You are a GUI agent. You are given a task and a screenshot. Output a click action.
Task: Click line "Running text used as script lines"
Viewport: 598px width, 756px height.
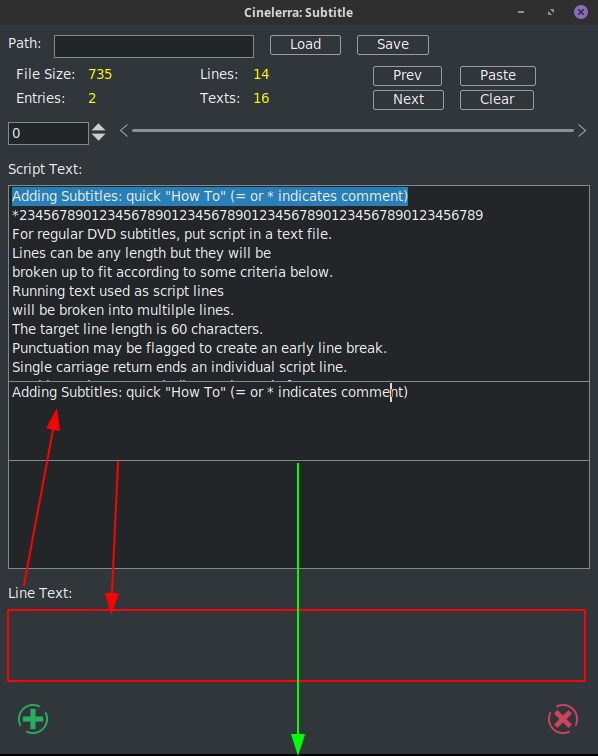click(118, 291)
